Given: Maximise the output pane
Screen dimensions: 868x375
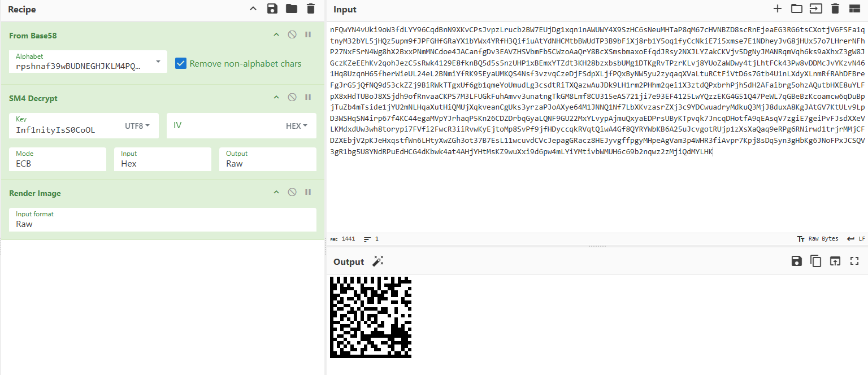Looking at the screenshot, I should click(x=854, y=261).
